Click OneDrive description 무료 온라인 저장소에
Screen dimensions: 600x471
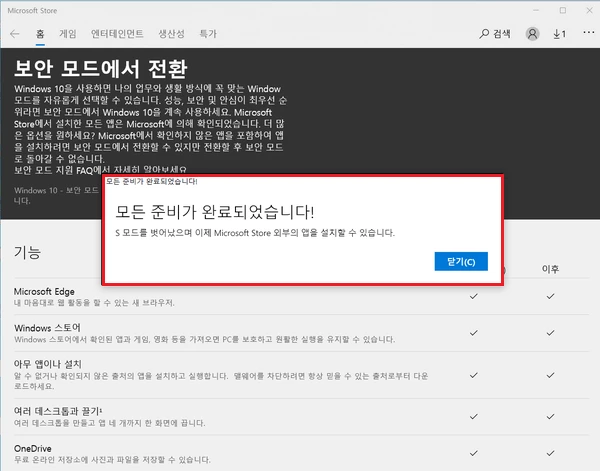pyautogui.click(x=112, y=460)
